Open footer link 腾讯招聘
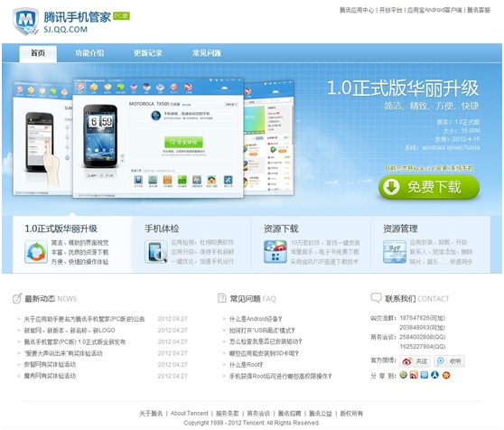504x430 pixels. click(x=290, y=414)
